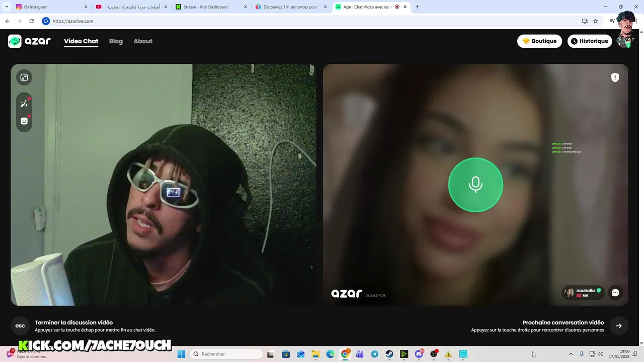Click the minimize-video icon on own camera
The height and width of the screenshot is (362, 644).
pyautogui.click(x=24, y=77)
